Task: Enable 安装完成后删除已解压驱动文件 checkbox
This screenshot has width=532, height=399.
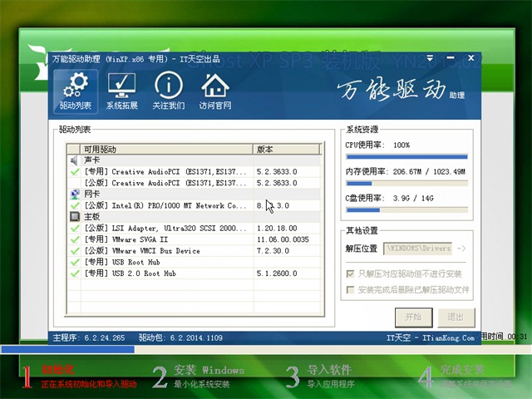Action: [x=350, y=290]
